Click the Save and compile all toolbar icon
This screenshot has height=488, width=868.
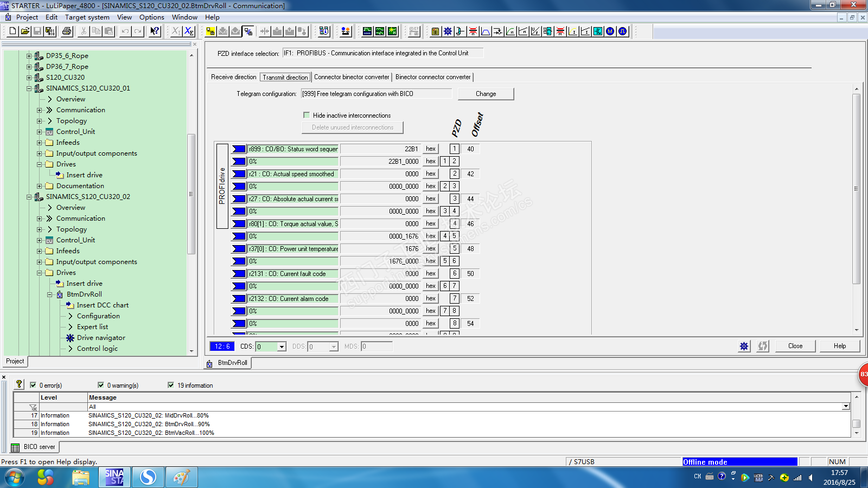[50, 31]
